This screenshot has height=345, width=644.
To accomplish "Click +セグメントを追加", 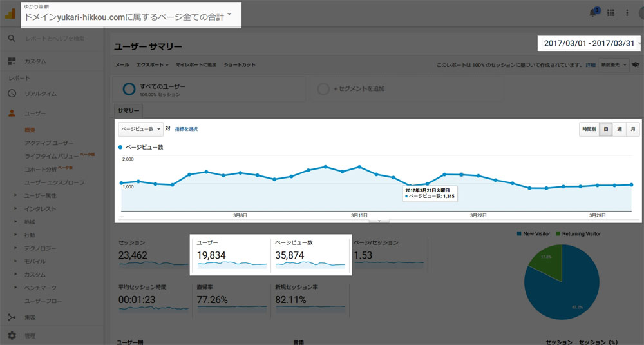I will click(359, 89).
